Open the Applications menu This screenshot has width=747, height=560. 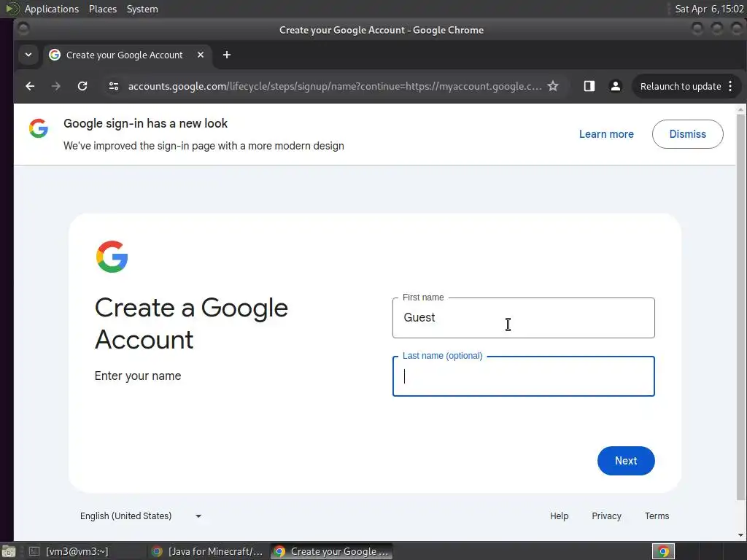52,9
